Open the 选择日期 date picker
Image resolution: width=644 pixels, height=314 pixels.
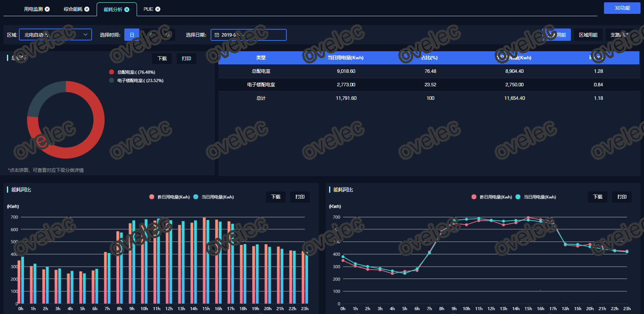pyautogui.click(x=248, y=35)
